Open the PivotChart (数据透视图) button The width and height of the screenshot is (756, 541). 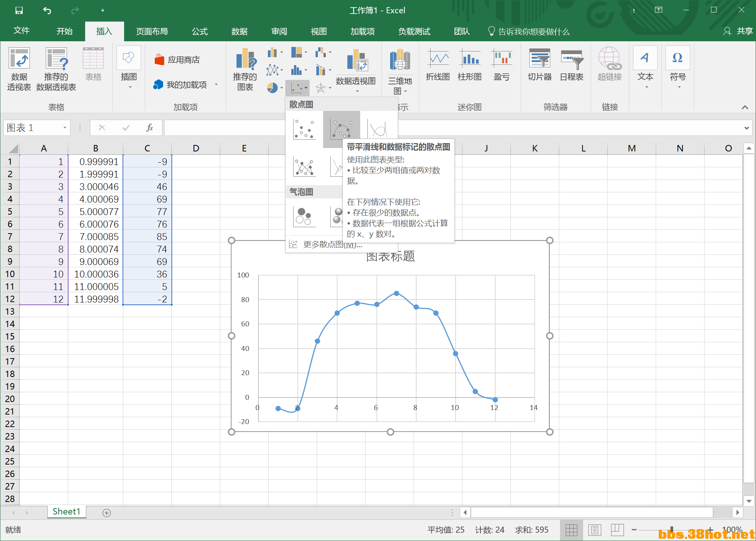point(356,70)
